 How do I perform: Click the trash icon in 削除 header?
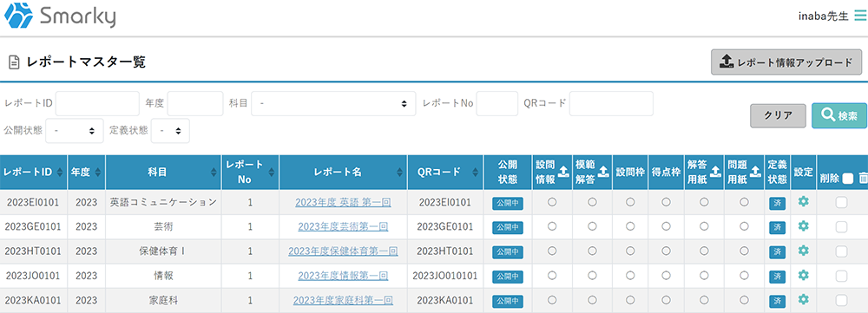[863, 178]
